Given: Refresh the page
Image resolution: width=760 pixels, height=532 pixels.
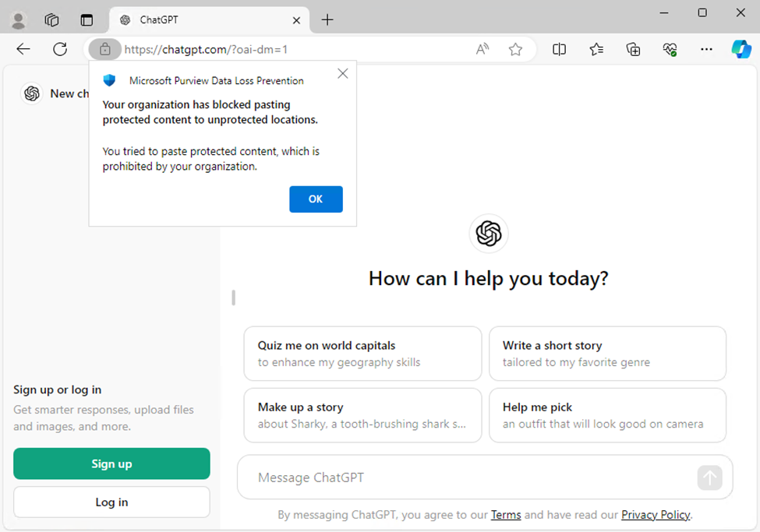Looking at the screenshot, I should (60, 49).
